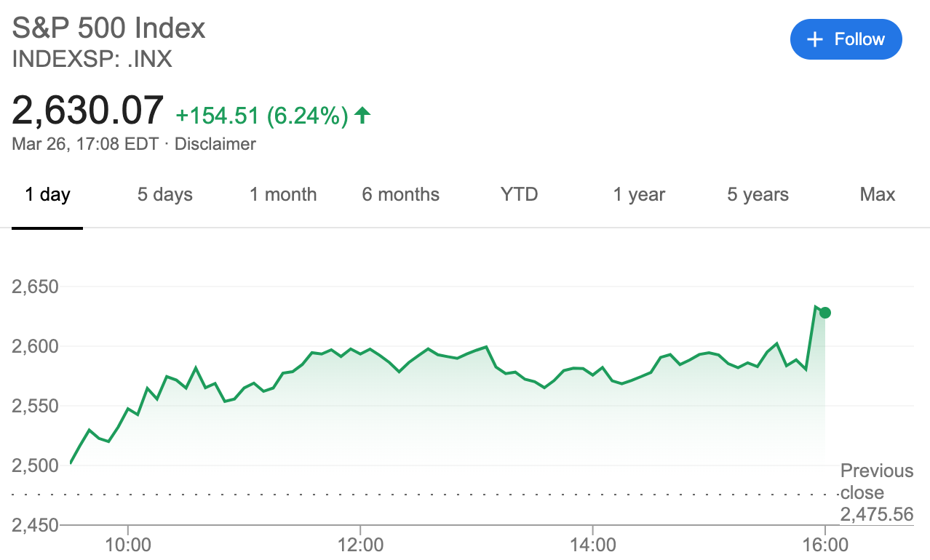The width and height of the screenshot is (930, 560).
Task: Click the S&P 500 Index title
Action: (x=109, y=28)
